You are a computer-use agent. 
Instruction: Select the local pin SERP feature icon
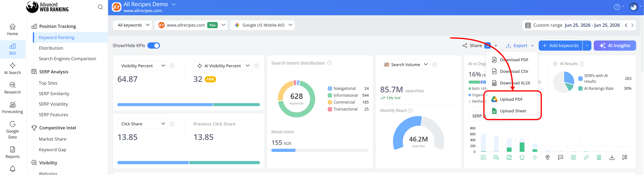click(x=548, y=157)
